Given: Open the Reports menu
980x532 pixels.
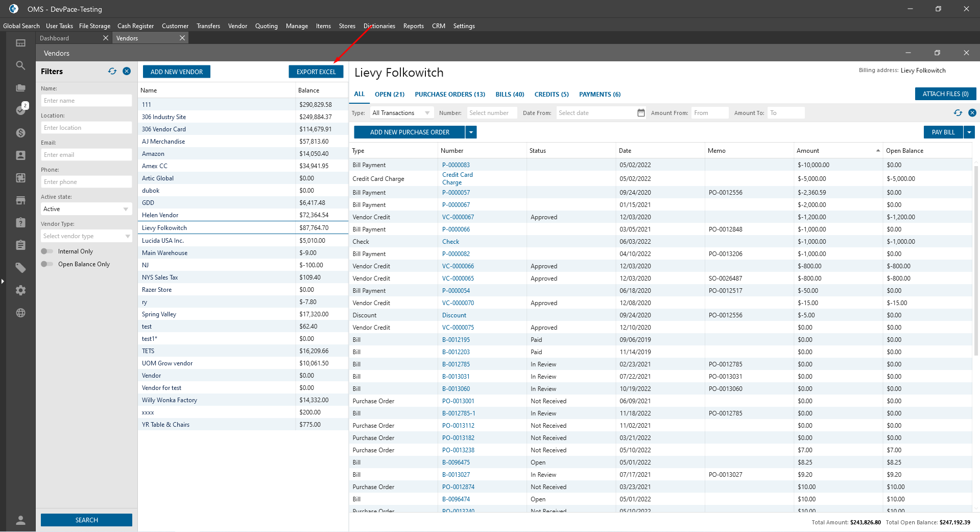Looking at the screenshot, I should [413, 26].
